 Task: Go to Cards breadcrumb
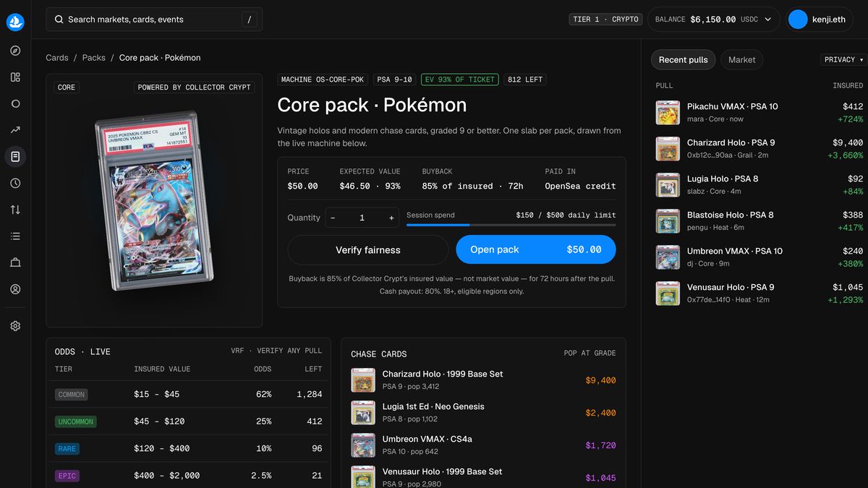(57, 58)
